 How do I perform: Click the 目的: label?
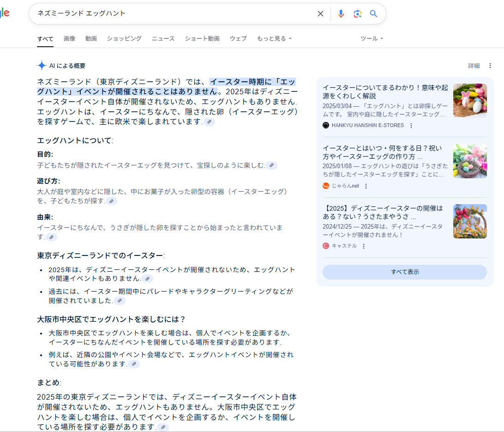(45, 154)
